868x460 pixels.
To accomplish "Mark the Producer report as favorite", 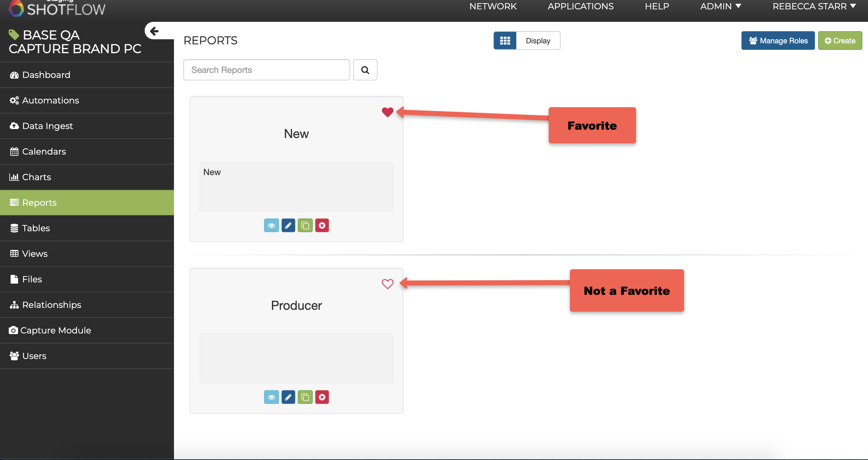I will tap(388, 284).
